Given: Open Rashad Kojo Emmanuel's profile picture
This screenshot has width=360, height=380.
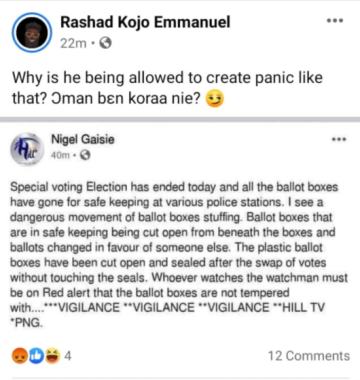Looking at the screenshot, I should point(32,32).
